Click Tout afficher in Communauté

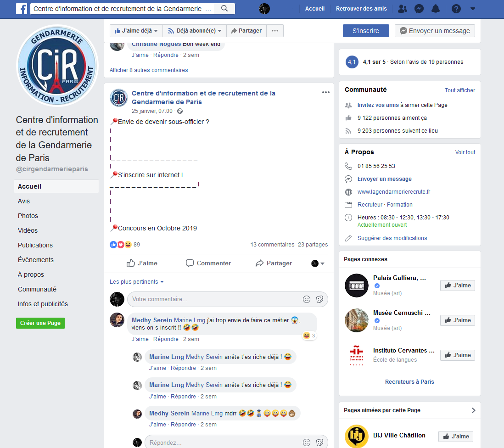pyautogui.click(x=459, y=90)
